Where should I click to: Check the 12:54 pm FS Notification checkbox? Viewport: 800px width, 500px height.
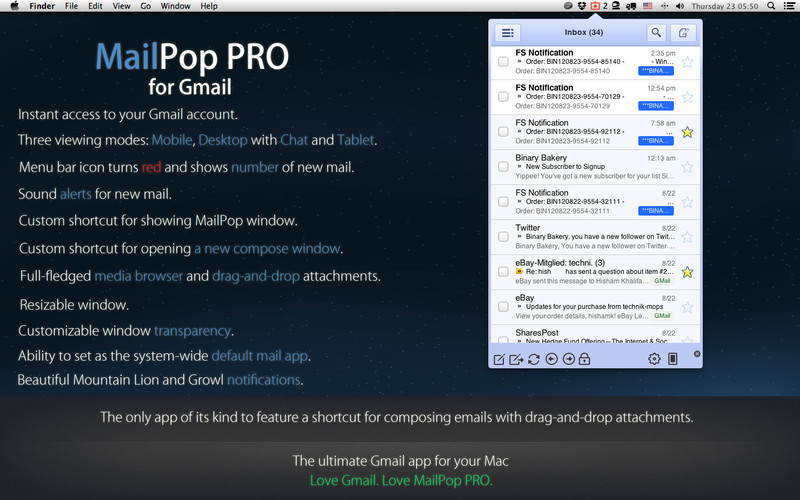click(x=503, y=97)
